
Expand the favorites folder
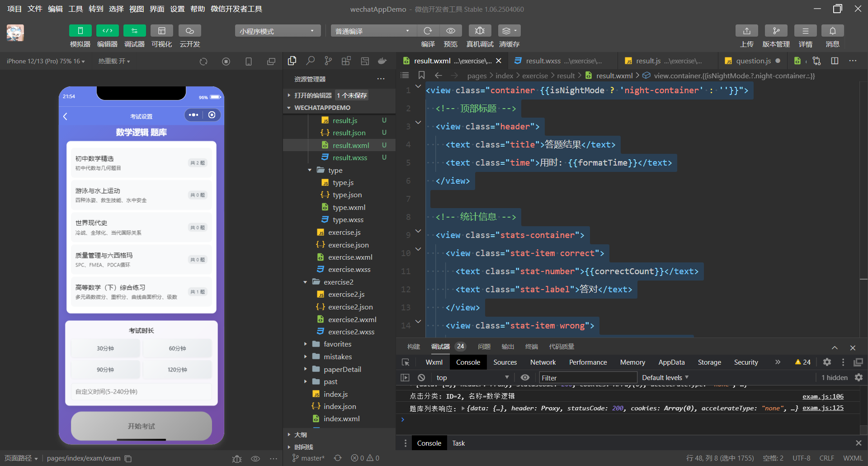click(x=305, y=344)
